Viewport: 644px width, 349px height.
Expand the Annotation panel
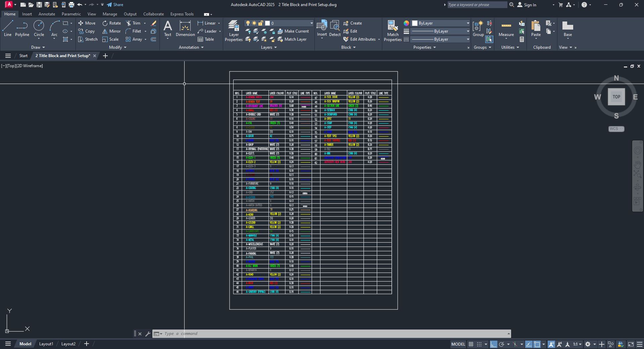[191, 47]
